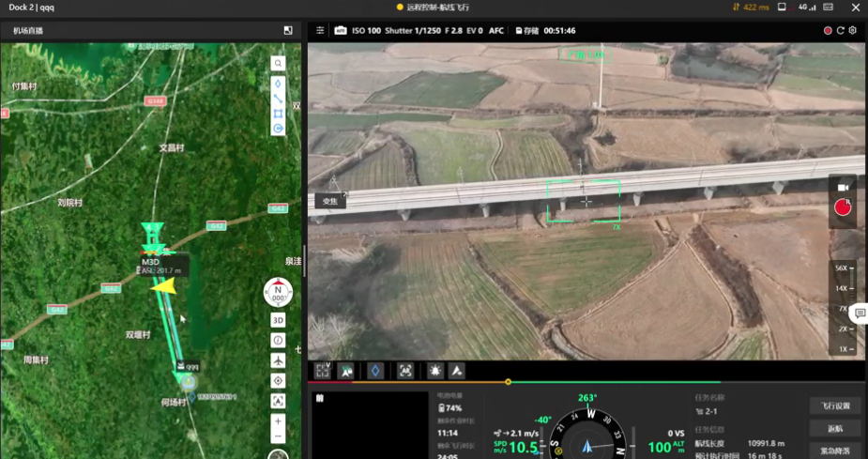The width and height of the screenshot is (868, 459).
Task: Set zoom slider to 14X
Action: coord(842,288)
